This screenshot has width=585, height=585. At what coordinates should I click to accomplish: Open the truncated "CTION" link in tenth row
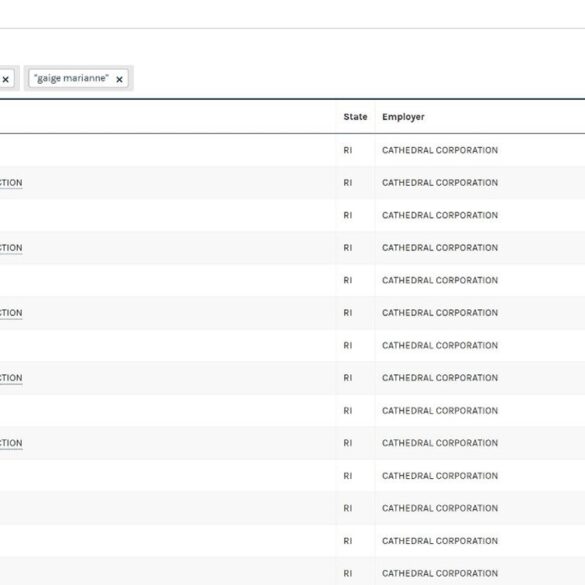point(11,443)
